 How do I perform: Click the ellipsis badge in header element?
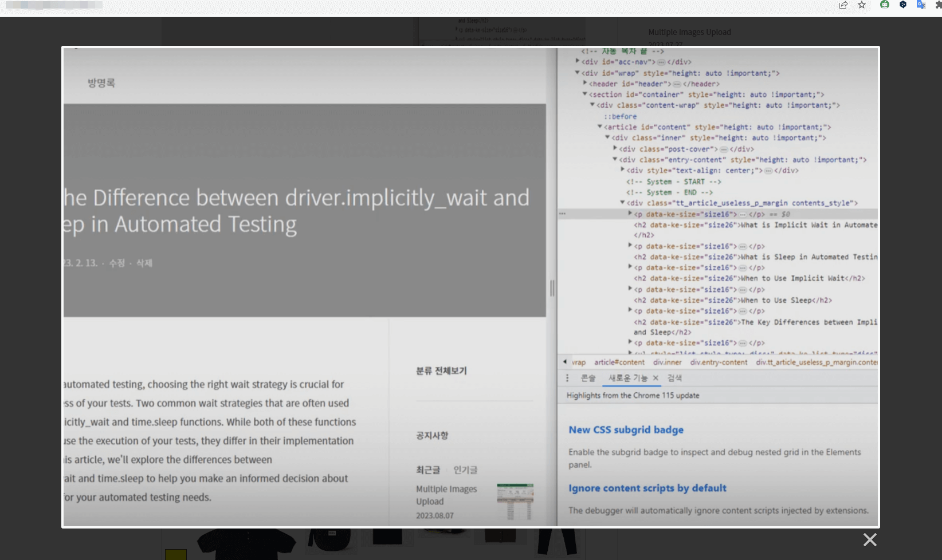click(x=677, y=84)
